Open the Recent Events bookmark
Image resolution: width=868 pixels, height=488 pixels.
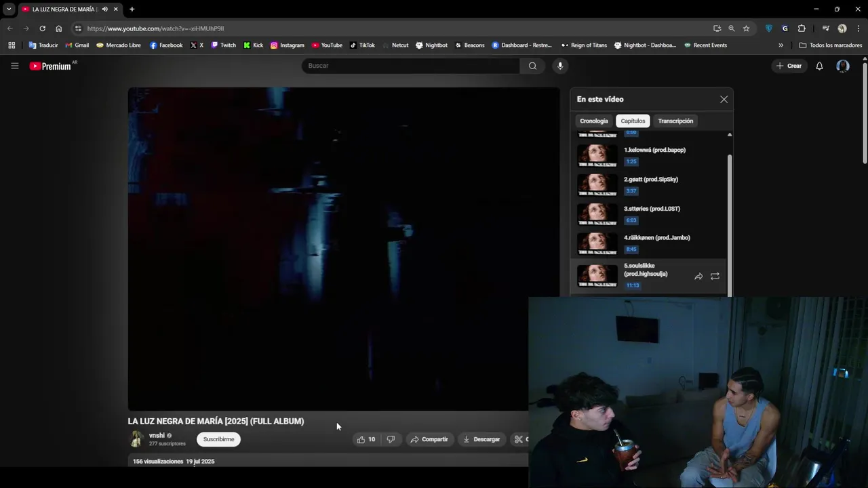[x=705, y=45]
